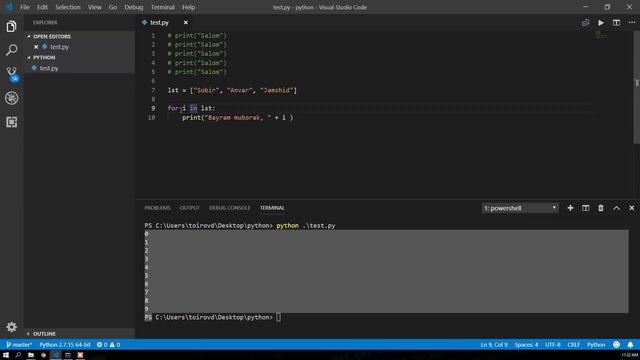The height and width of the screenshot is (360, 640).
Task: Click the master branch indicator
Action: tap(19, 344)
